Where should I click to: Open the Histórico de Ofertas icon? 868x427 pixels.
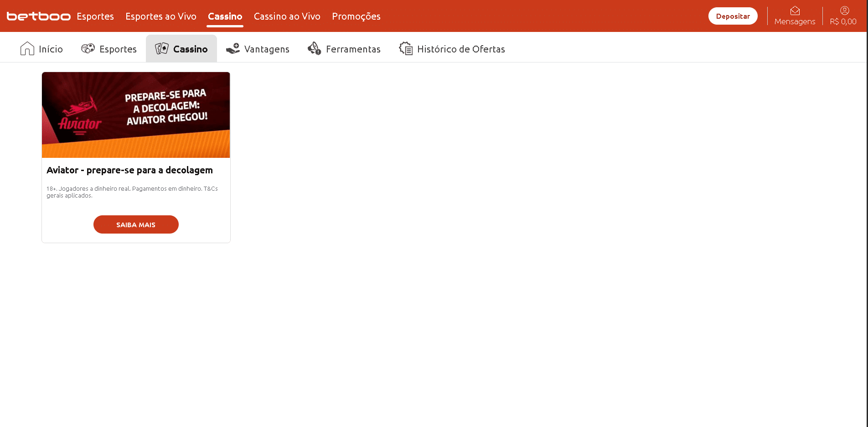406,48
